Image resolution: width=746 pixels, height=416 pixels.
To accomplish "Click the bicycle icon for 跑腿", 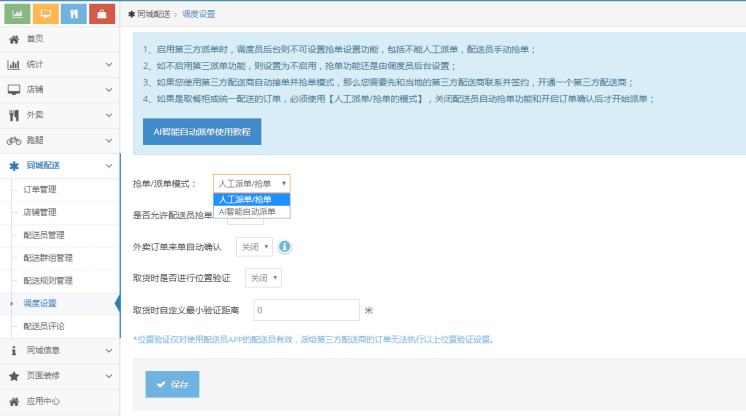I will tap(14, 140).
